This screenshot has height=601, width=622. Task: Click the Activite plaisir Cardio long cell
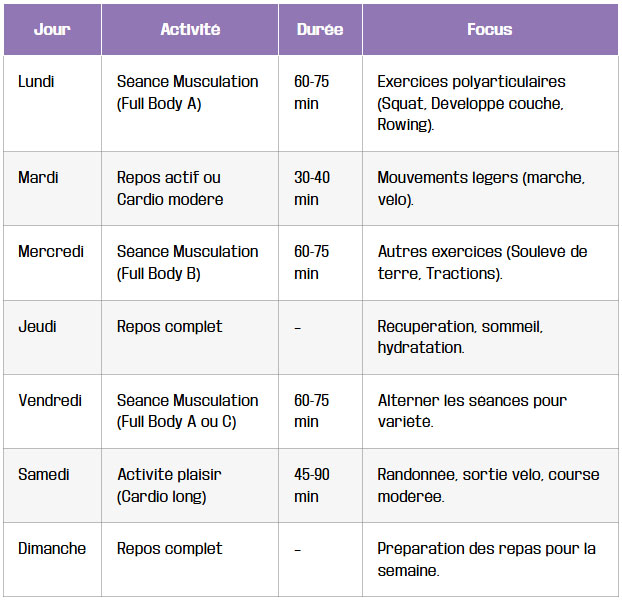[170, 485]
